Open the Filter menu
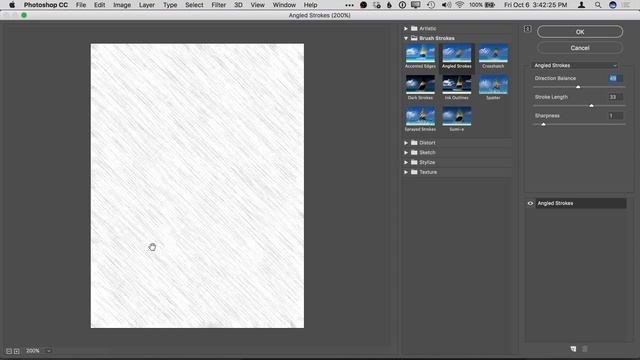 click(218, 5)
